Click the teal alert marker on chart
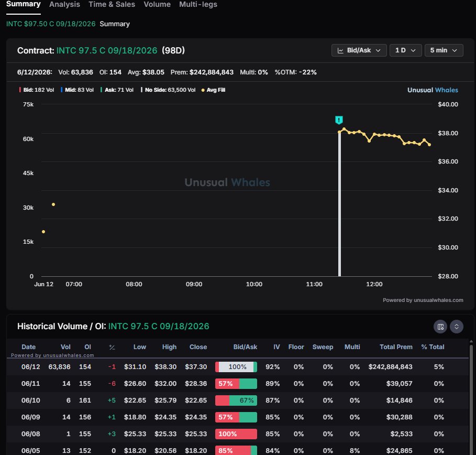476x455 pixels. [x=339, y=120]
